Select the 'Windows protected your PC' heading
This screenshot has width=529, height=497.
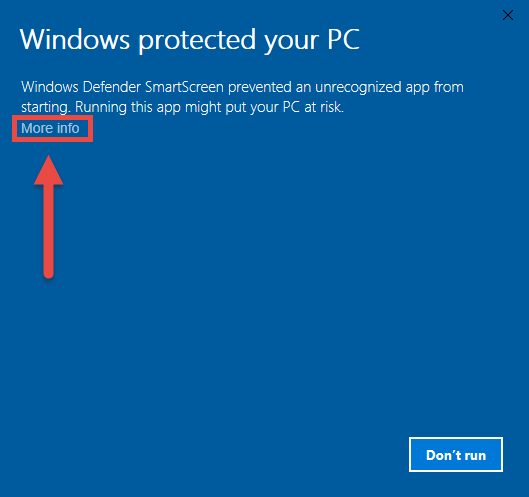(190, 40)
